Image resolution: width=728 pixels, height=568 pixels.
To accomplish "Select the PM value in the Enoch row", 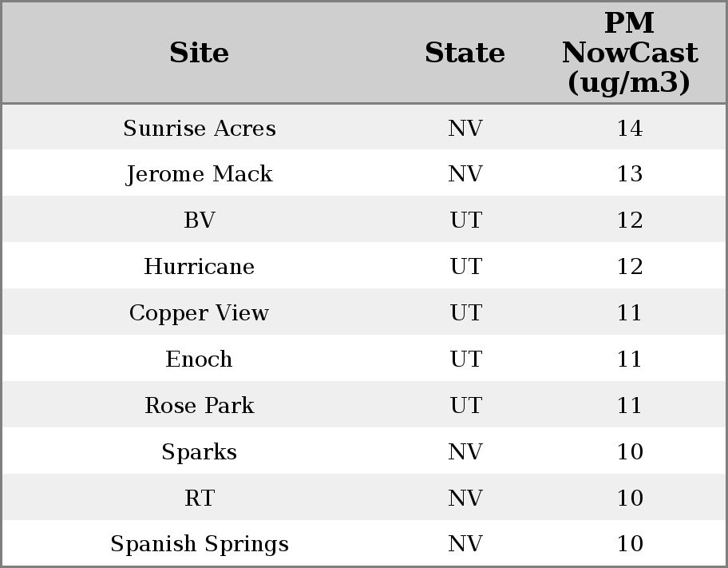I will click(x=629, y=359).
